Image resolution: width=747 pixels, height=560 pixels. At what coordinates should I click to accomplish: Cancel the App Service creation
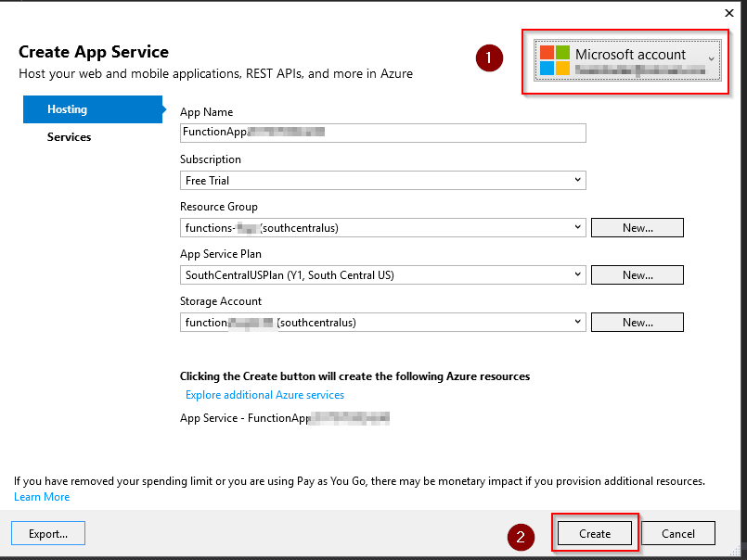click(x=678, y=533)
